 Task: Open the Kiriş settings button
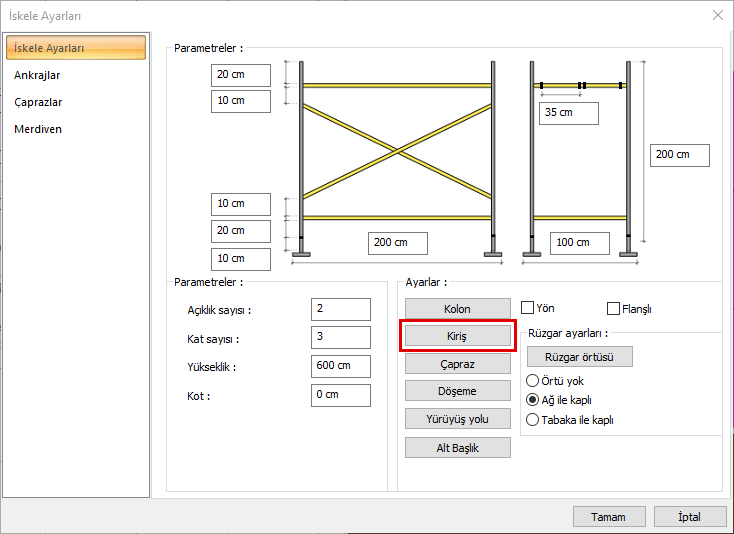(x=457, y=336)
